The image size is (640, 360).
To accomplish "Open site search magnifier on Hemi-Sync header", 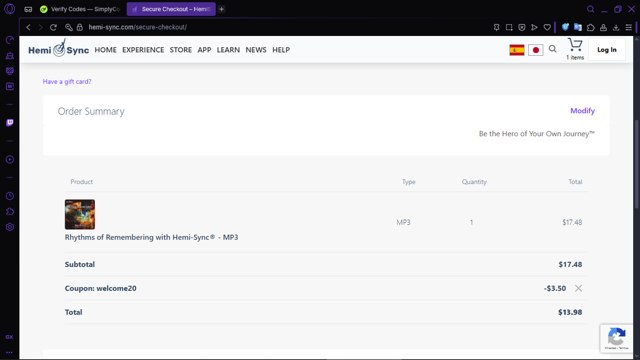I will pyautogui.click(x=553, y=49).
